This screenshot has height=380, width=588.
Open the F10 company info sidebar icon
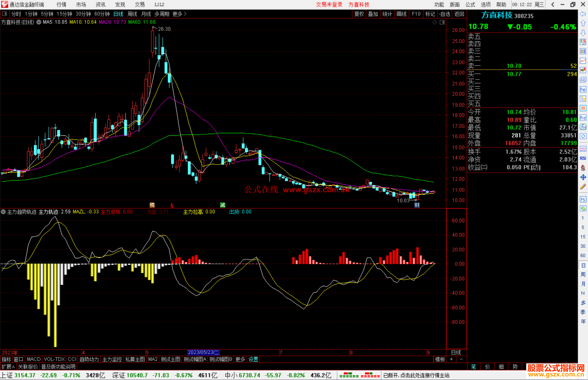click(583, 89)
